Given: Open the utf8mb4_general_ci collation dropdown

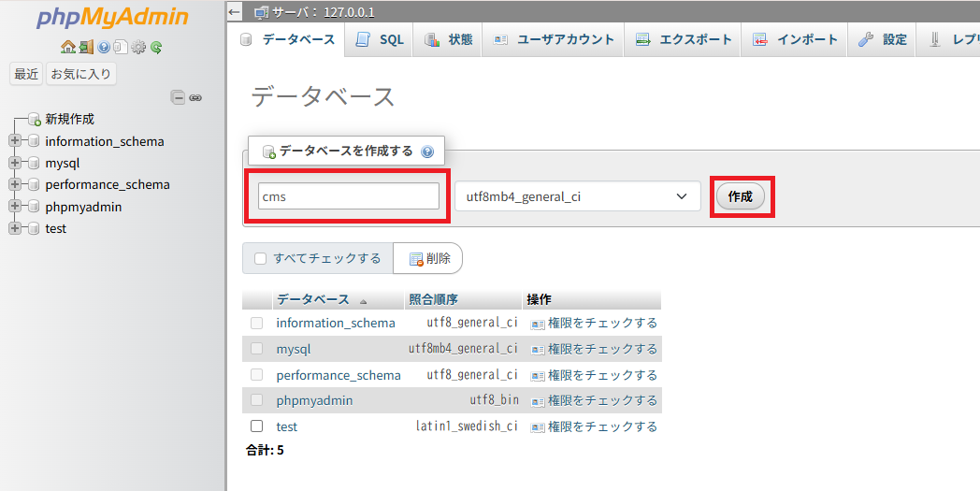Looking at the screenshot, I should click(x=577, y=196).
